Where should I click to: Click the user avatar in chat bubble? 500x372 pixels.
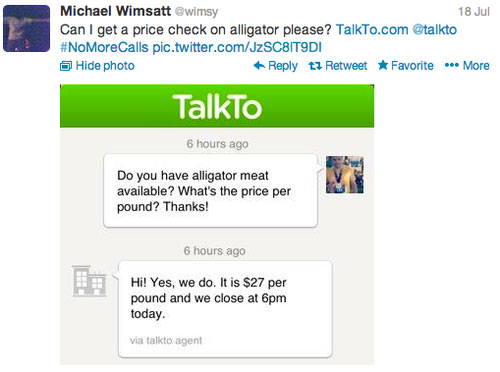point(345,175)
